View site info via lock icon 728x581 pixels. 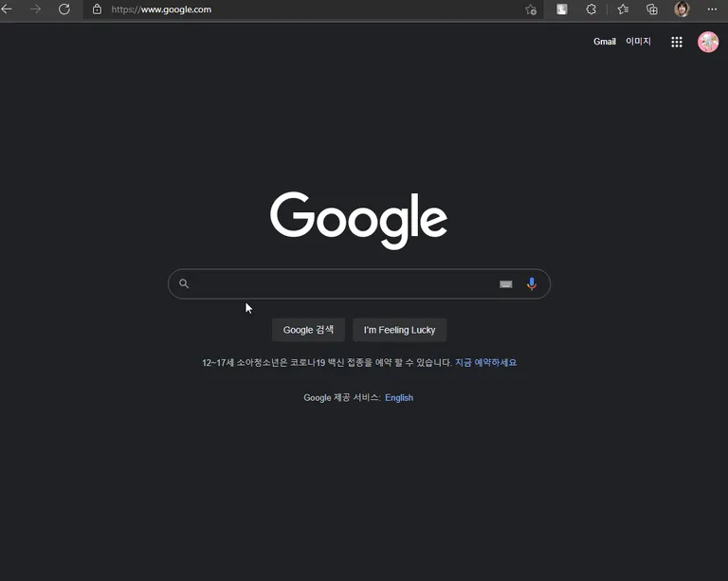97,9
